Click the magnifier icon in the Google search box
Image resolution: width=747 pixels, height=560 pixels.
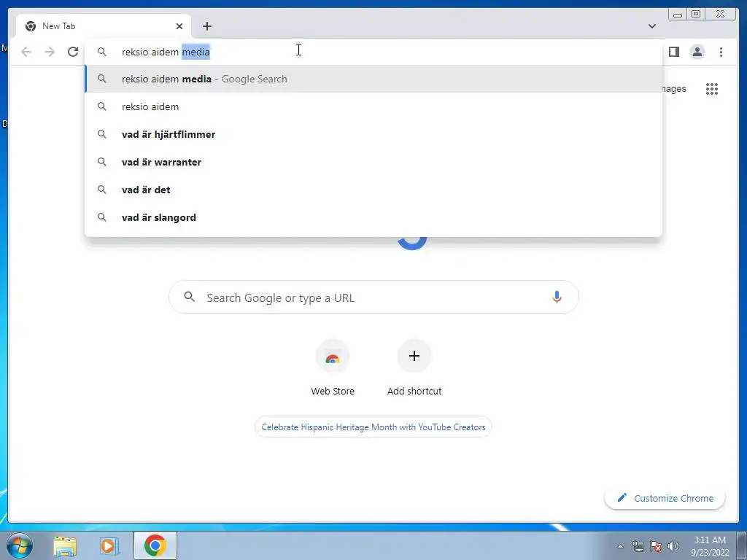[x=189, y=297]
